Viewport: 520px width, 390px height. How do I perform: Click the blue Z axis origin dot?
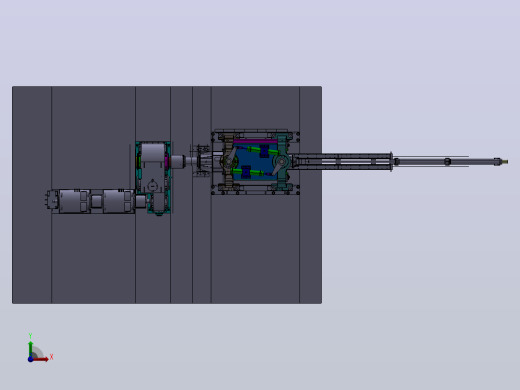click(x=30, y=359)
